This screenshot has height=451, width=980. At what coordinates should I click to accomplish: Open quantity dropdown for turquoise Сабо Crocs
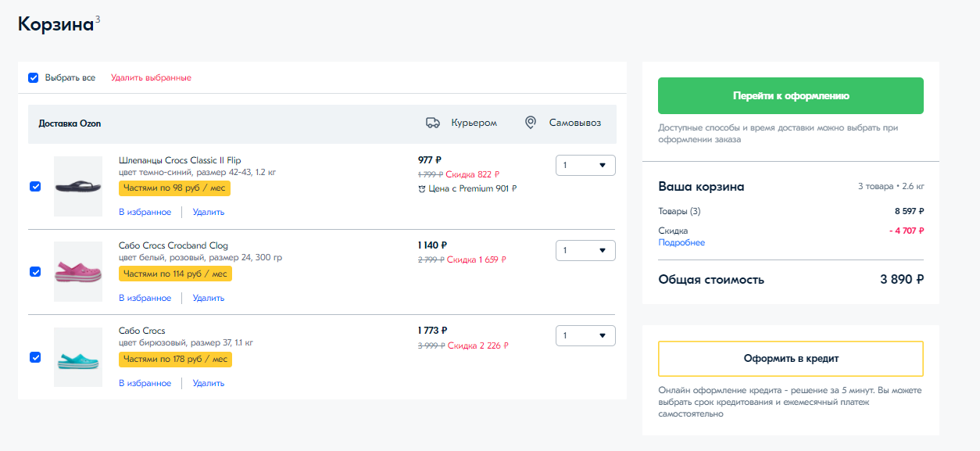(585, 336)
